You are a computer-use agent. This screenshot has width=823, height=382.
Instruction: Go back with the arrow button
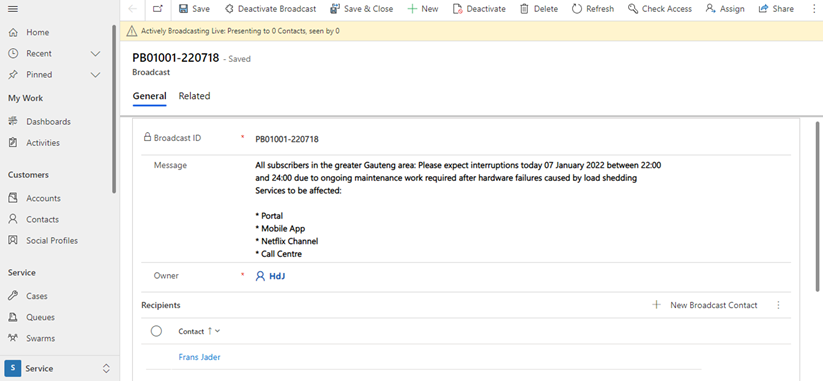pyautogui.click(x=133, y=9)
